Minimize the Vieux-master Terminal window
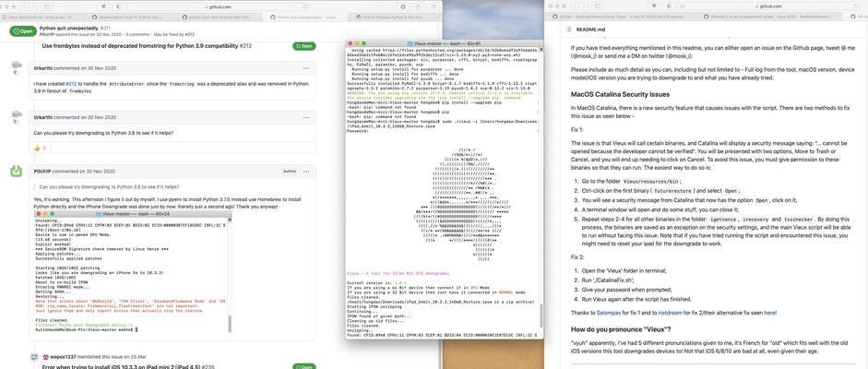The height and width of the screenshot is (369, 868). click(357, 43)
